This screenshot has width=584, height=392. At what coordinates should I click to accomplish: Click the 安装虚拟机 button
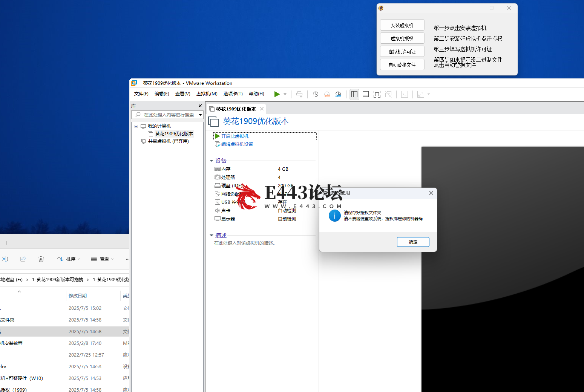pos(402,25)
